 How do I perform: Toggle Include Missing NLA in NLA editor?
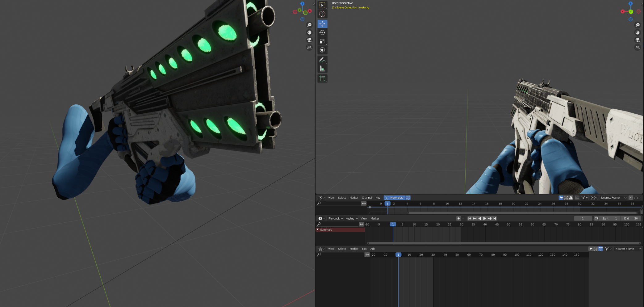click(600, 249)
